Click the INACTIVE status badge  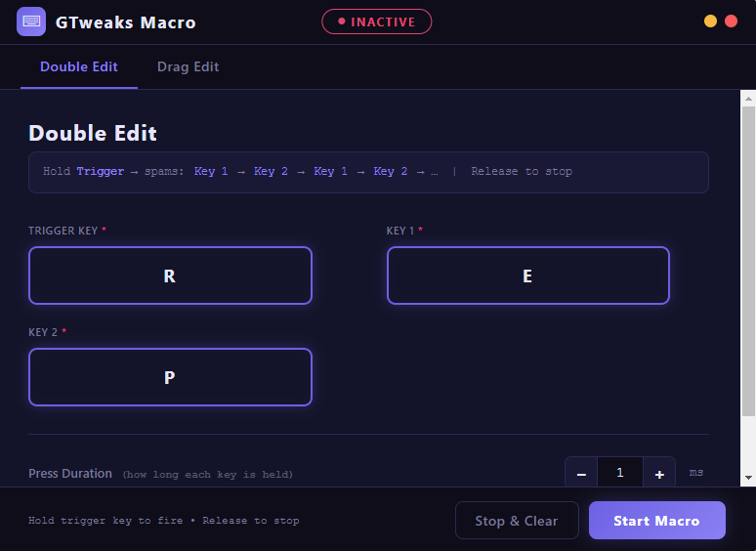377,21
